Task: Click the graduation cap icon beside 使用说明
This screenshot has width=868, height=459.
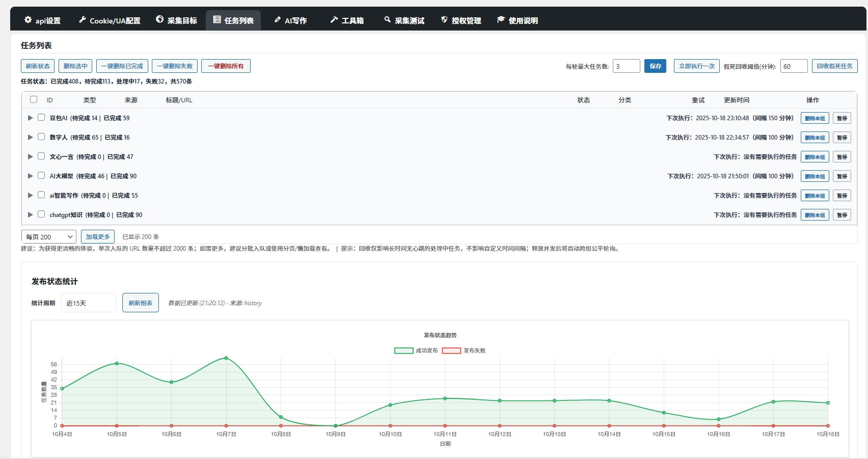Action: (501, 20)
